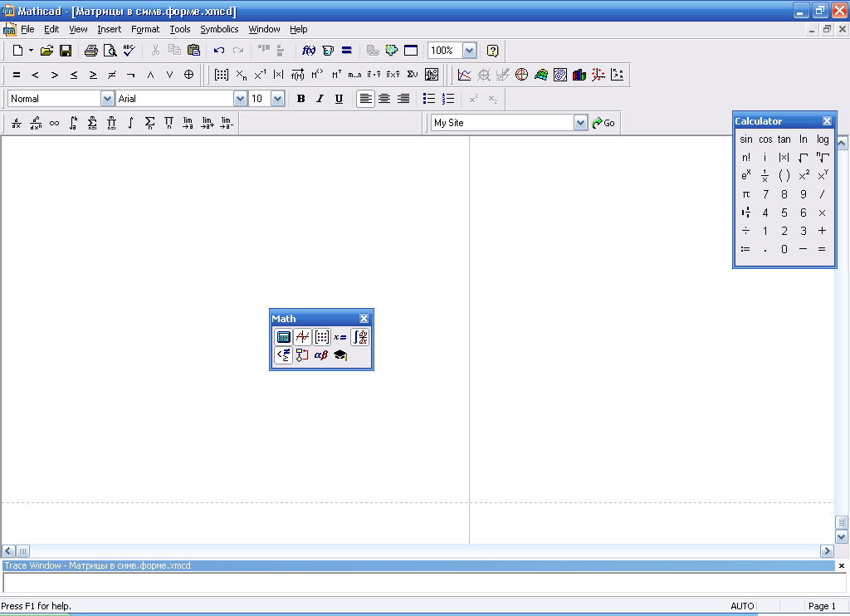The image size is (850, 616).
Task: Open the Style dropdown showing Normal
Action: 107,99
